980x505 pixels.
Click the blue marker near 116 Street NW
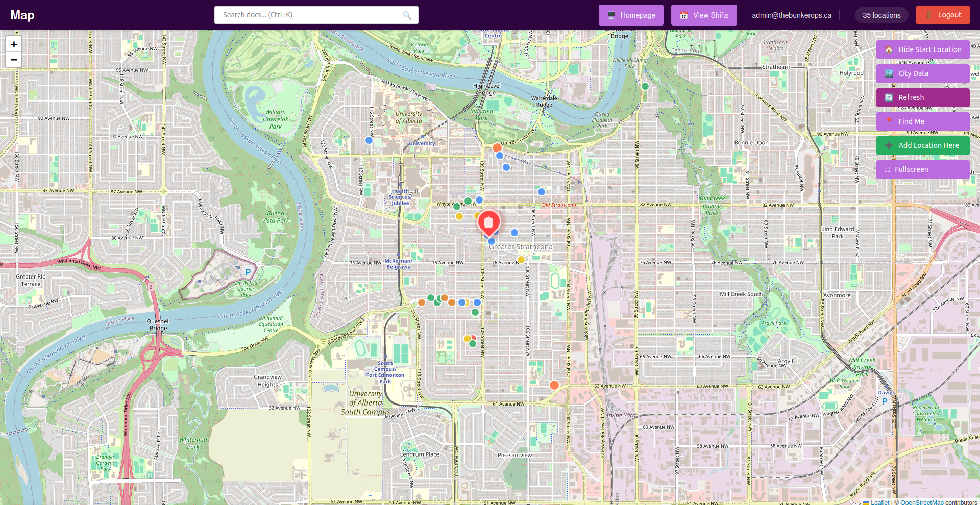pyautogui.click(x=369, y=140)
